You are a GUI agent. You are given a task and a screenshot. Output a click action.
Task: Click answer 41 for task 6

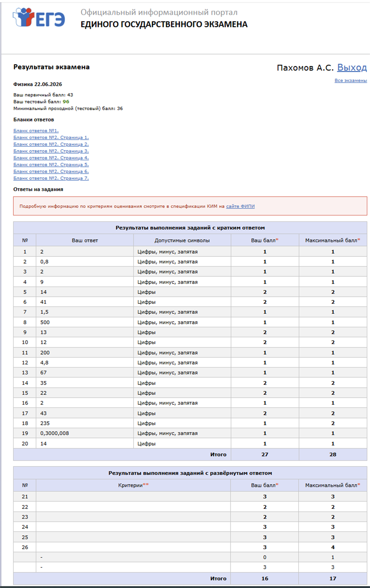(43, 302)
